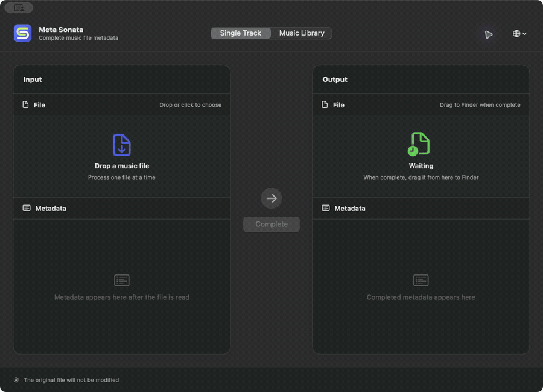543x392 pixels.
Task: Open the globe language dropdown
Action: tap(519, 34)
